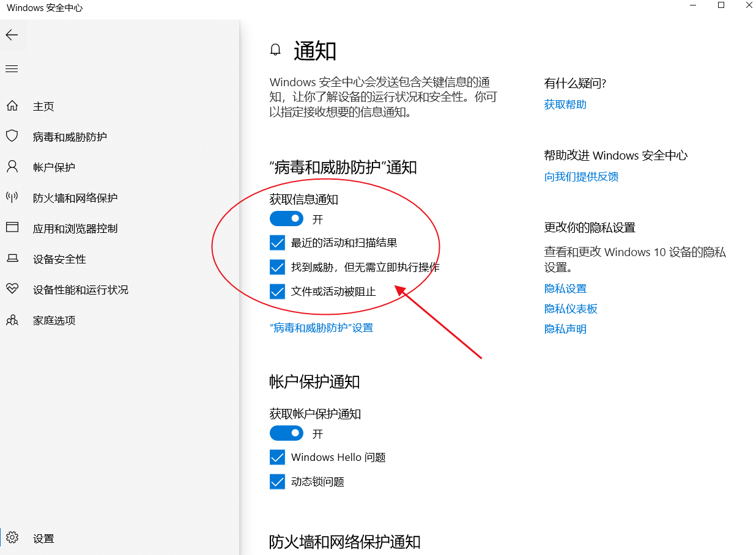Screen dimensions: 756x555
Task: Open 家庭选项 in the sidebar
Action: 120,320
